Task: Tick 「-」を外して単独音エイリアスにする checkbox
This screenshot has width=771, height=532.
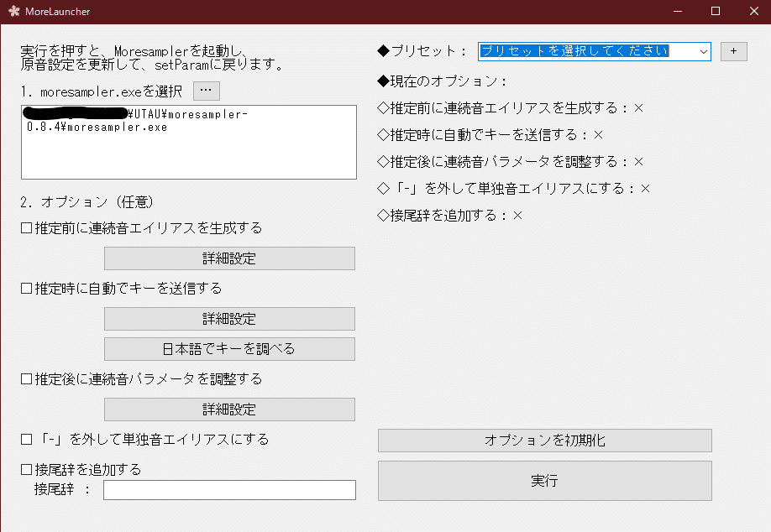Action: (27, 439)
